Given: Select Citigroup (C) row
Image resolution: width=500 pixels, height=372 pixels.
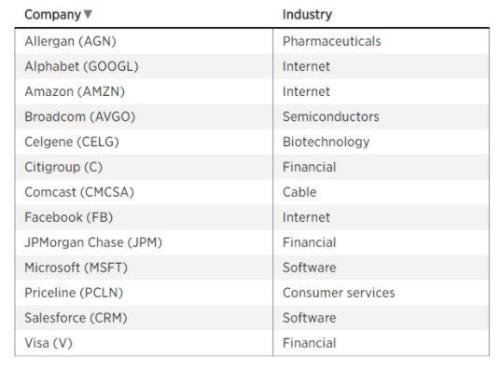Looking at the screenshot, I should [x=252, y=167].
